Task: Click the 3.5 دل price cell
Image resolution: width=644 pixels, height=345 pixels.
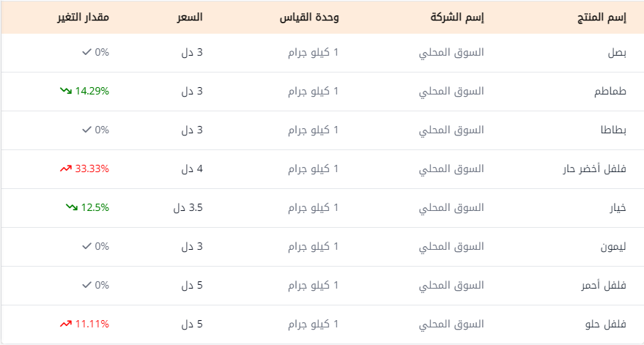Action: (x=188, y=208)
